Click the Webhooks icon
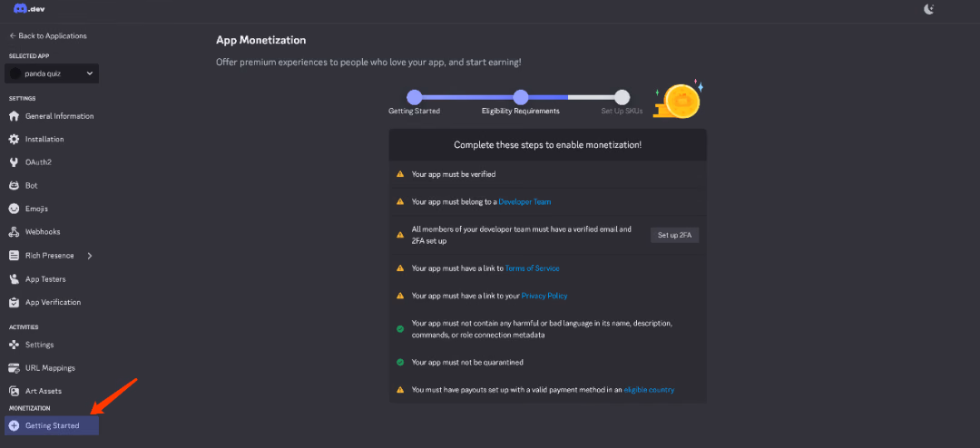This screenshot has height=448, width=980. [14, 232]
